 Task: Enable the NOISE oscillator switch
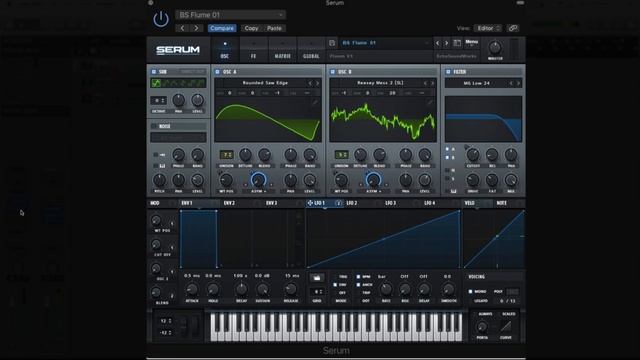pos(154,126)
